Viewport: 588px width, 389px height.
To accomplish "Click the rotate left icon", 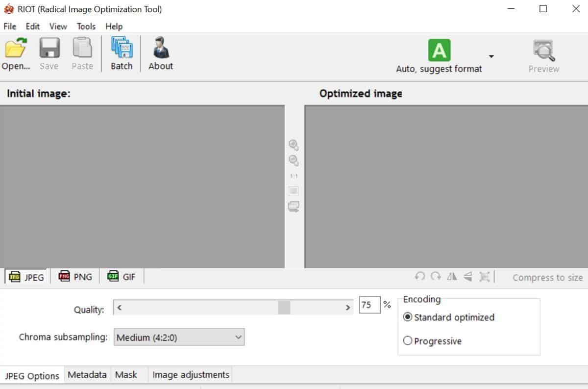I will point(419,277).
